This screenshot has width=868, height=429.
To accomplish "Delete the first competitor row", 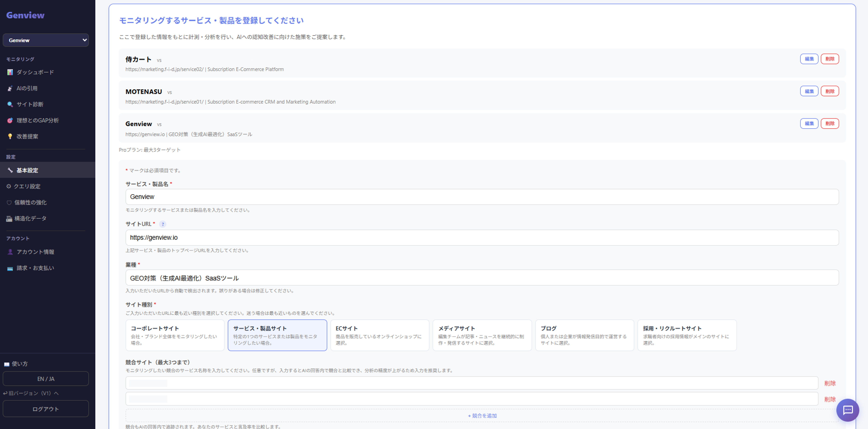I will tap(830, 383).
